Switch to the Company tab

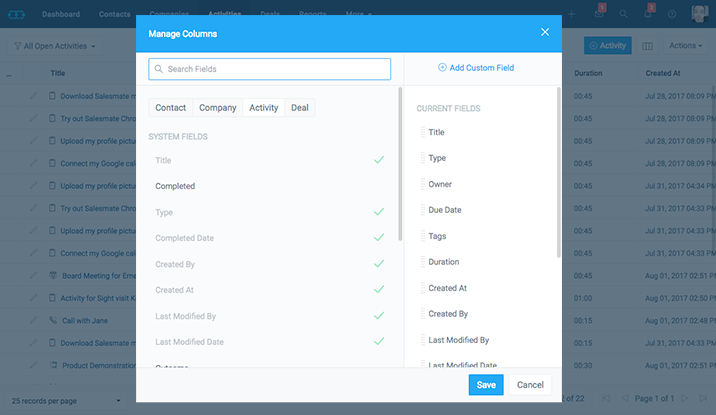(217, 108)
